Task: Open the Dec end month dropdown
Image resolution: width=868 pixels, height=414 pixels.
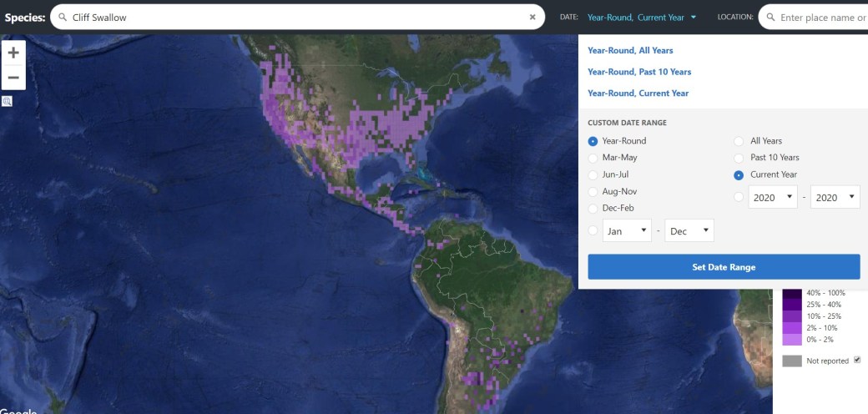Action: [x=689, y=231]
